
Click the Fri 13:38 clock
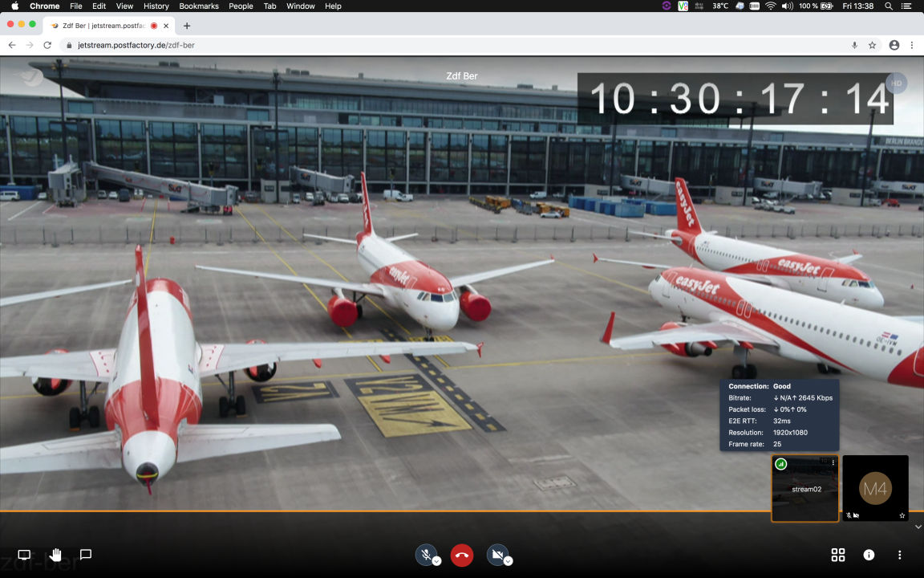[x=858, y=6]
